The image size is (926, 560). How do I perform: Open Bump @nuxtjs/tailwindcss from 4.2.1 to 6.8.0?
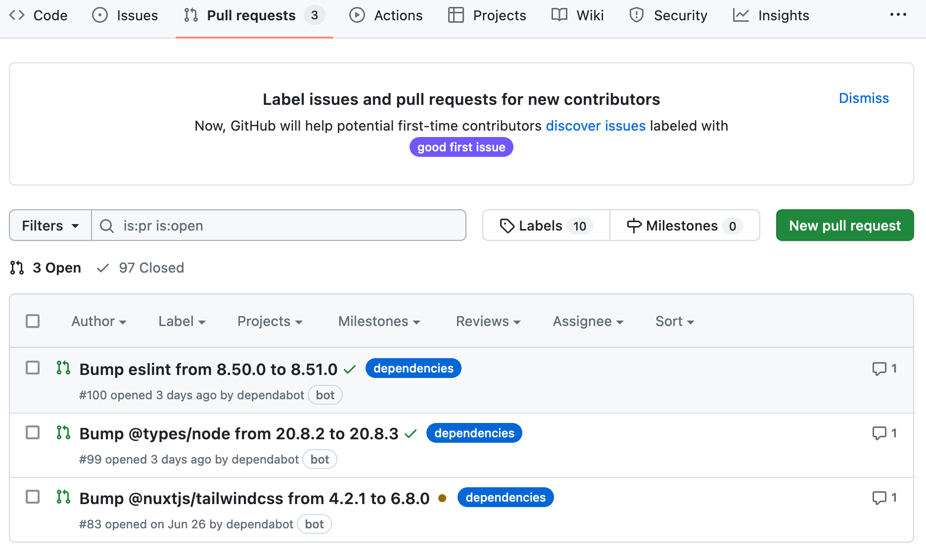pos(254,498)
